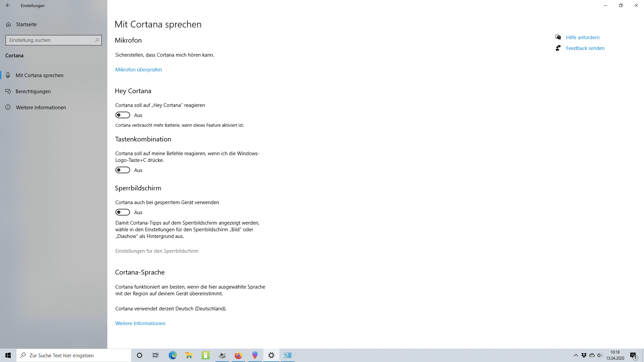Open the Windows Start menu
The width and height of the screenshot is (644, 362).
coord(8,355)
